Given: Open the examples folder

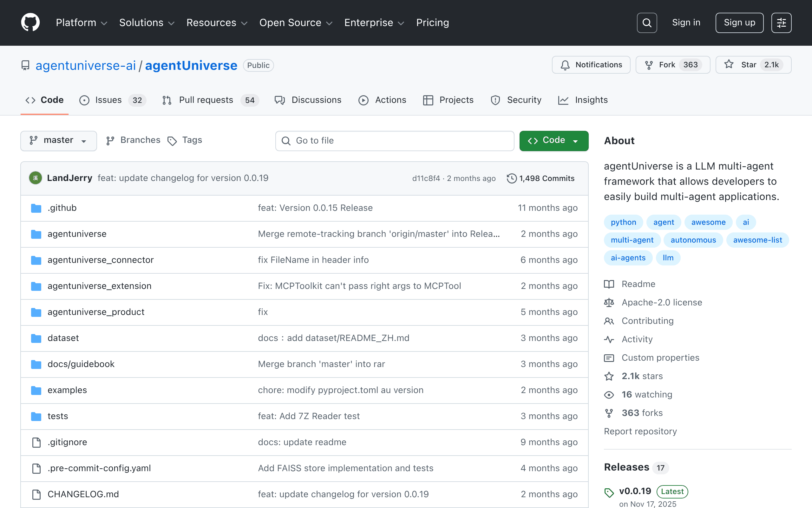Looking at the screenshot, I should point(67,390).
